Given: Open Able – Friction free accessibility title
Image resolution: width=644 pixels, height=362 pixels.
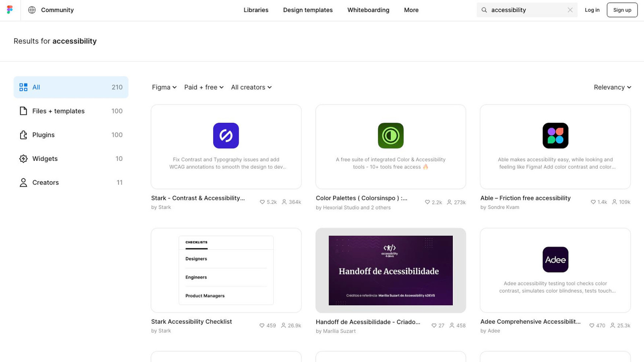Looking at the screenshot, I should [525, 198].
